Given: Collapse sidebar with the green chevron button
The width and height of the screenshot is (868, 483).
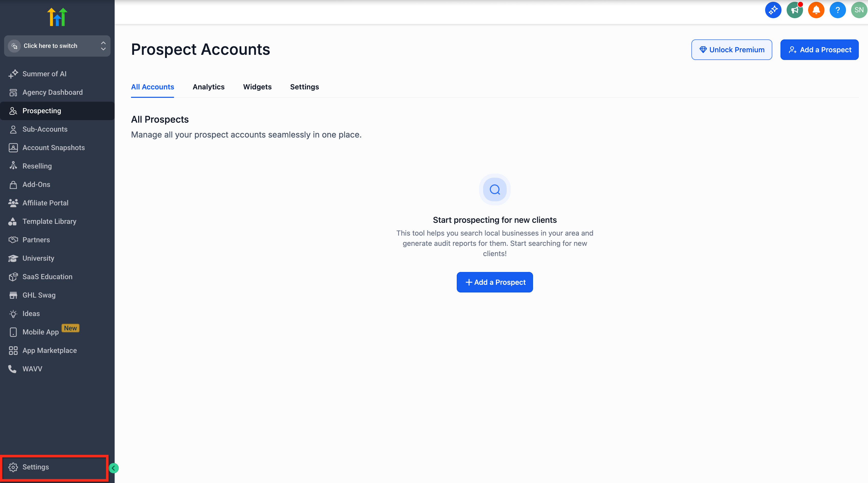Looking at the screenshot, I should pyautogui.click(x=114, y=468).
